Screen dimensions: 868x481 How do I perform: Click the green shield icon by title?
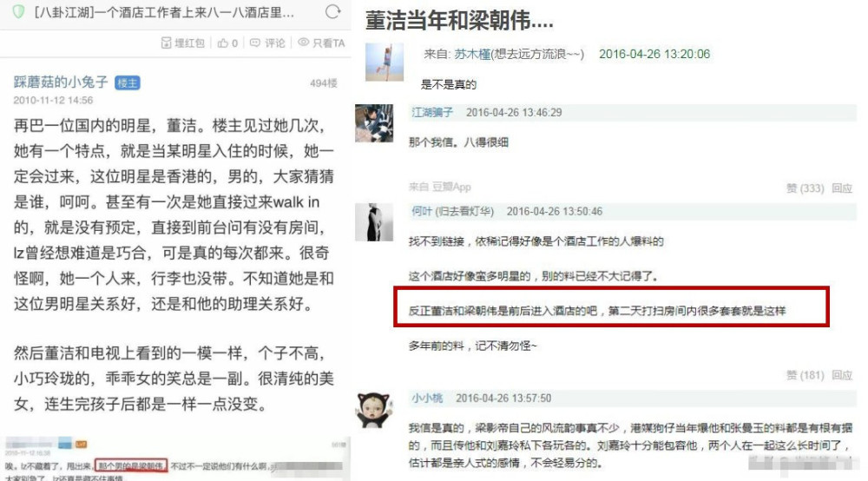click(x=18, y=11)
